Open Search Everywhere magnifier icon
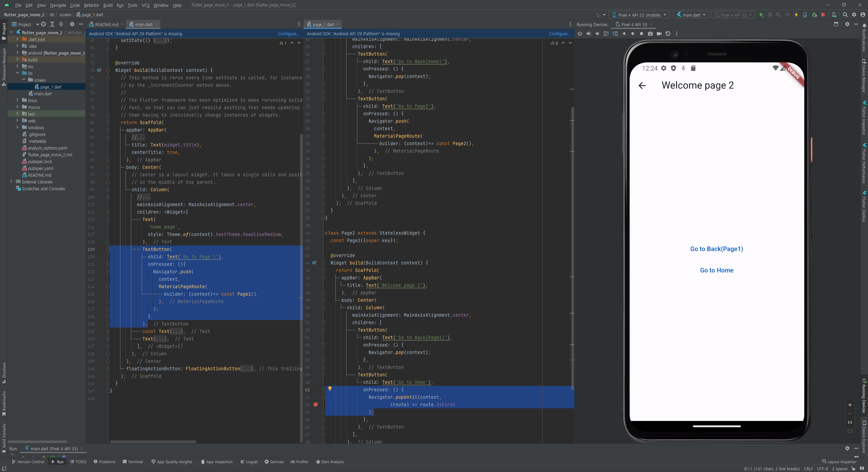The height and width of the screenshot is (472, 868). (x=845, y=15)
